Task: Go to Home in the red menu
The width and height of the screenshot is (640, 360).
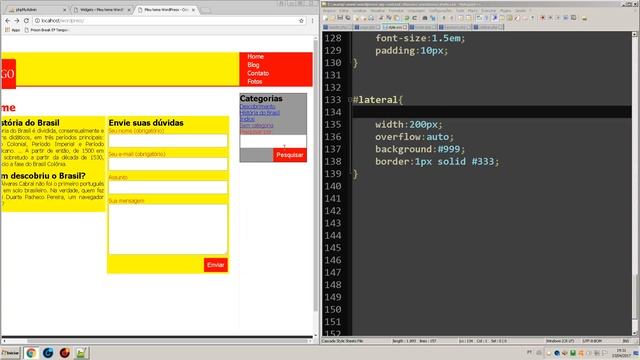Action: (x=256, y=56)
